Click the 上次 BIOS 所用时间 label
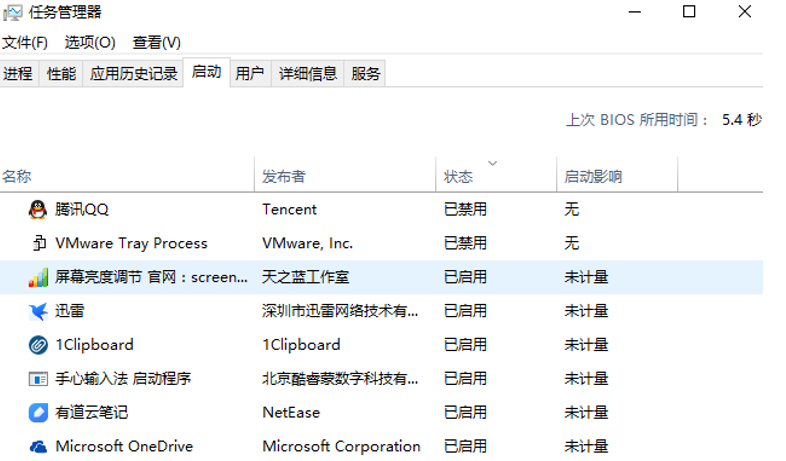This screenshot has height=461, width=786. (637, 120)
